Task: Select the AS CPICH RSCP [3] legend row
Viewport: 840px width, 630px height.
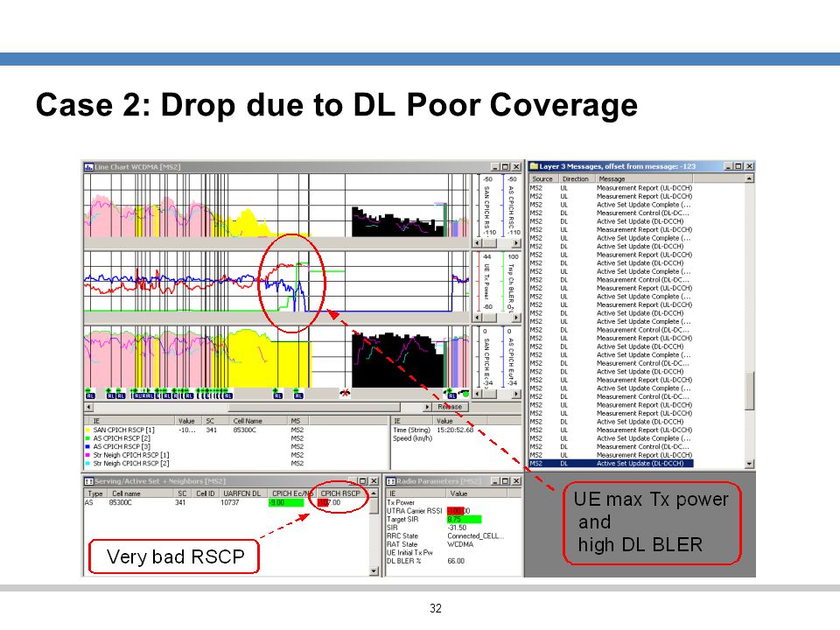Action: pyautogui.click(x=236, y=447)
